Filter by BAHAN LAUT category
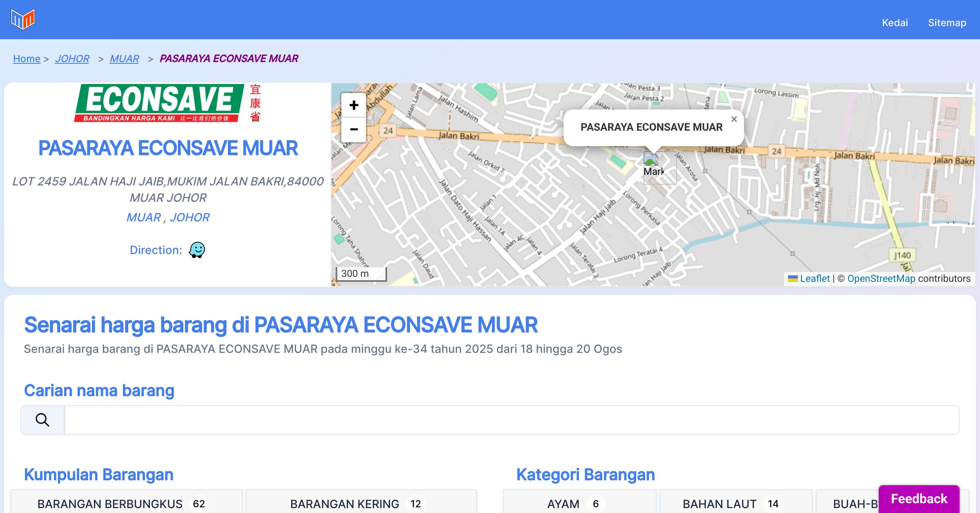Viewport: 980px width, 513px height. click(x=736, y=504)
